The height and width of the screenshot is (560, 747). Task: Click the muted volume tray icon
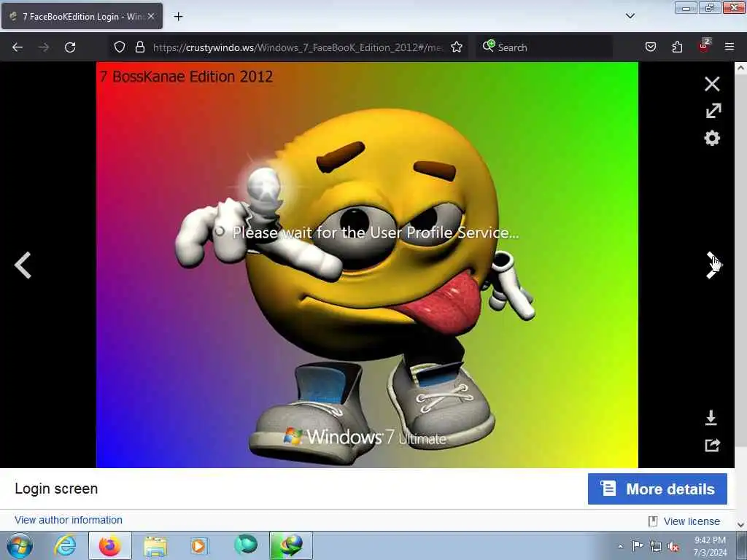pyautogui.click(x=673, y=547)
